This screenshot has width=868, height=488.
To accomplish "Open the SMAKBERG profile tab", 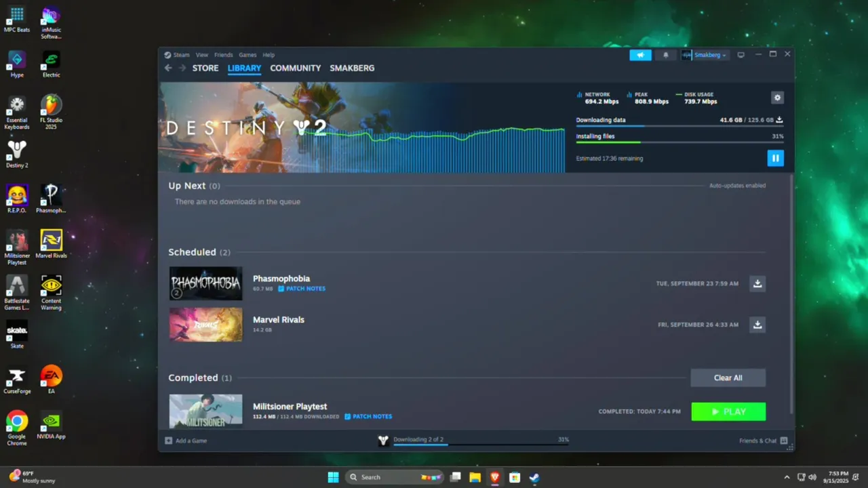I will click(x=352, y=68).
